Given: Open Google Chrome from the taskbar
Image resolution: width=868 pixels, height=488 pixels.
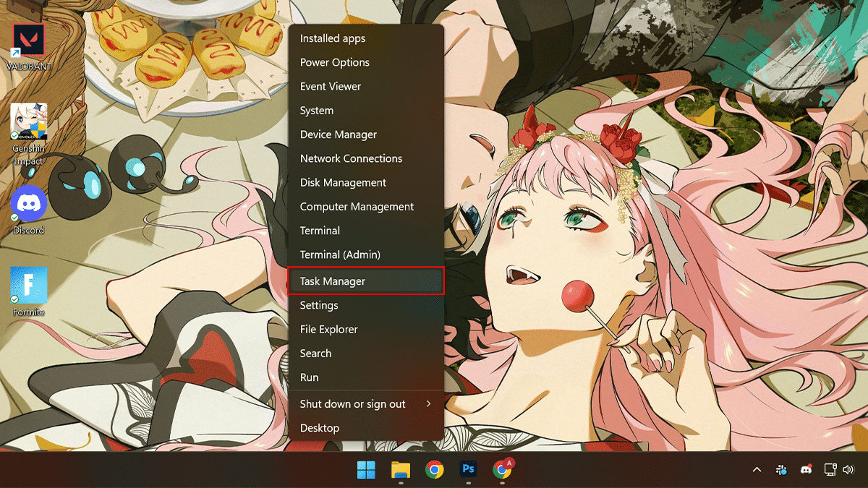Looking at the screenshot, I should [434, 470].
